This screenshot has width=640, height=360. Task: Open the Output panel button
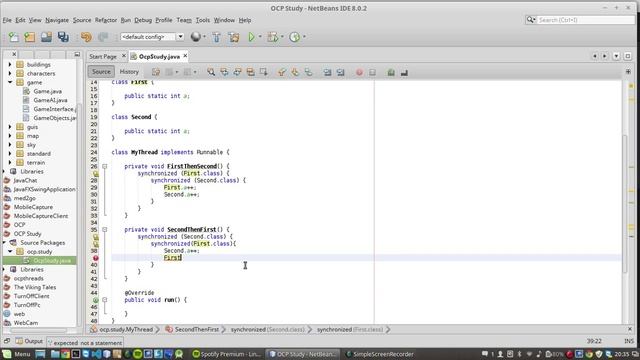tap(29, 341)
